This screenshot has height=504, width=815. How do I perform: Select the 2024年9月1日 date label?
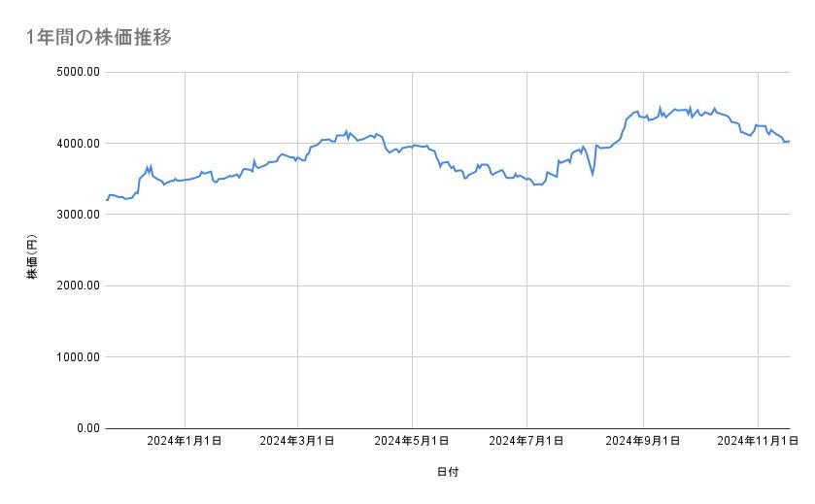click(643, 441)
